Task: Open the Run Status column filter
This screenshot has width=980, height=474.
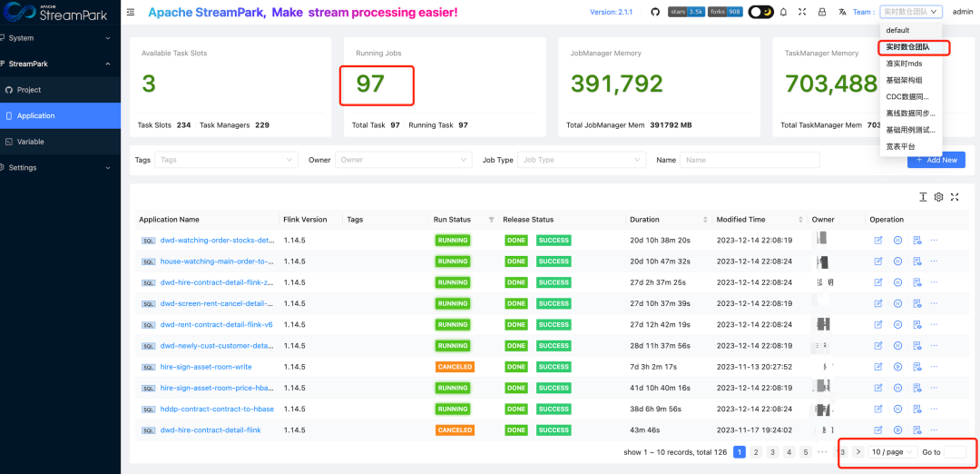Action: pos(492,220)
